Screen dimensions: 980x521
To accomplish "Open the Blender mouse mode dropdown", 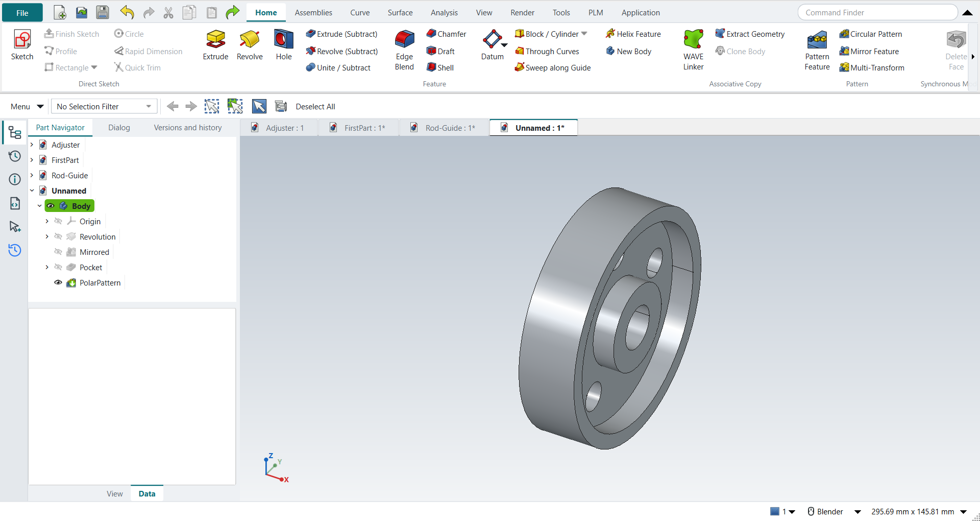I will [x=857, y=511].
